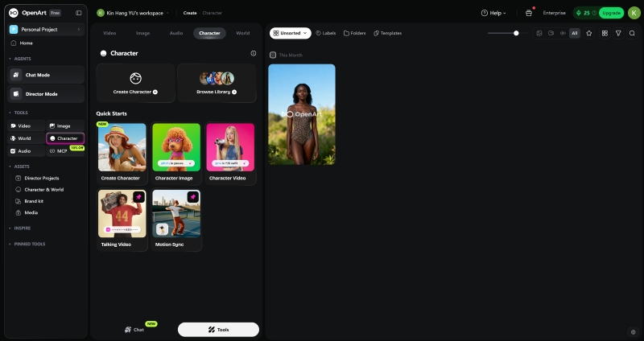Viewport: 644px width, 341px height.
Task: Open Director Projects under Assets
Action: (42, 178)
